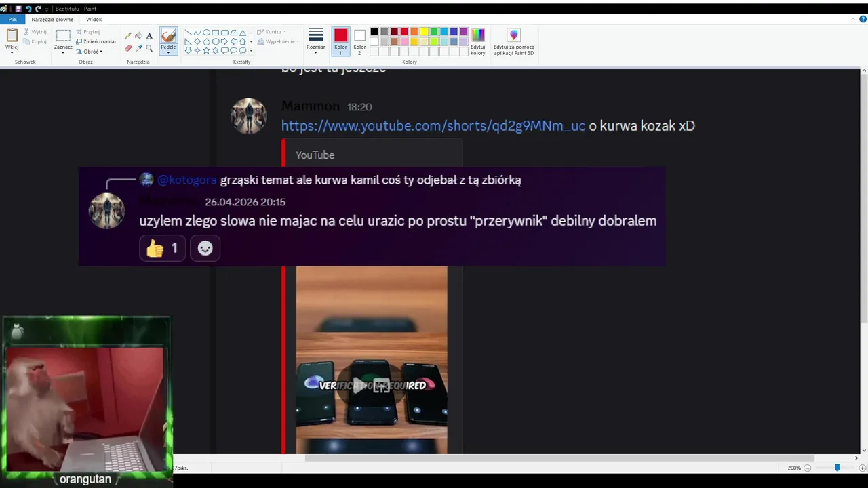Click the orangutan webcam overlay
This screenshot has height=488, width=868.
86,401
